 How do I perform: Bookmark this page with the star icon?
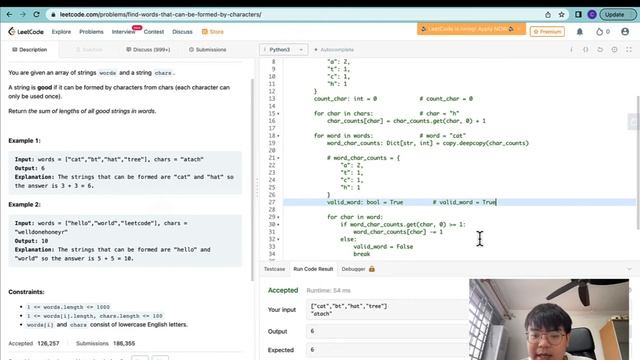pos(562,15)
